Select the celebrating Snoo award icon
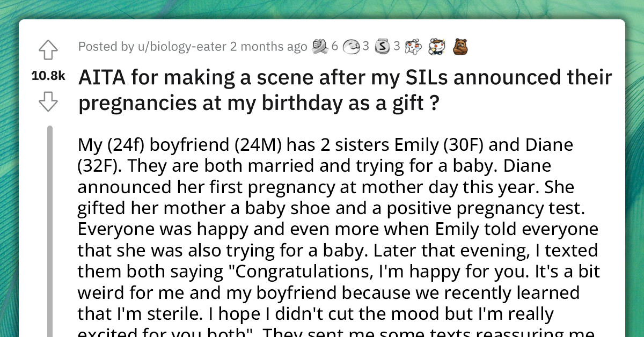Image resolution: width=644 pixels, height=337 pixels. click(x=436, y=46)
